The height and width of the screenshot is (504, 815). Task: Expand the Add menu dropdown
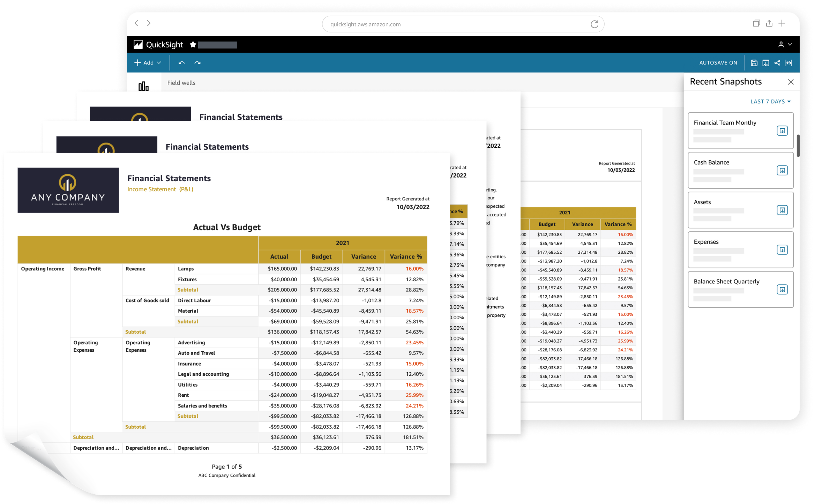point(148,62)
